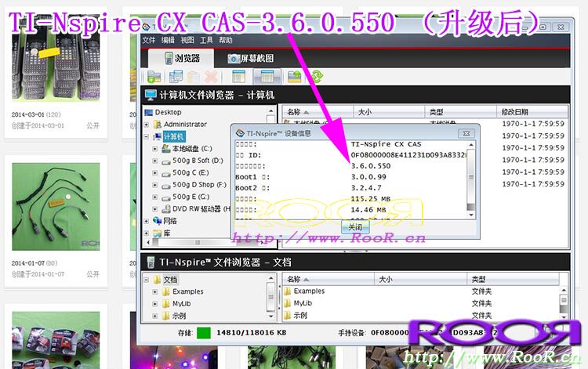Select 500g B Soft (D:) drive
This screenshot has height=369, width=588.
(198, 161)
